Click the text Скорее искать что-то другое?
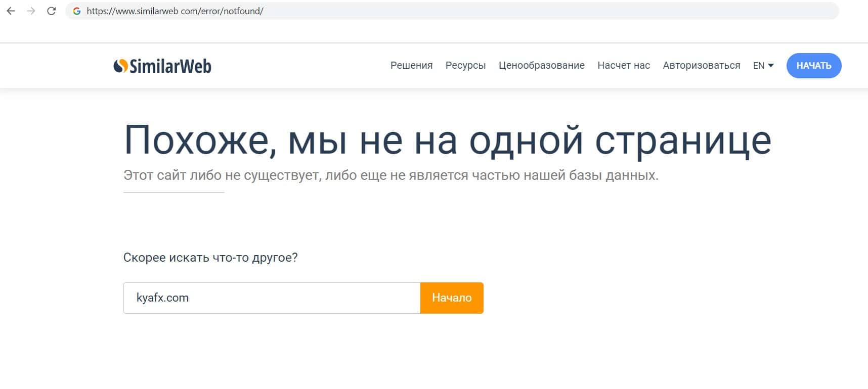Screen dimensions: 868x389 tap(210, 258)
